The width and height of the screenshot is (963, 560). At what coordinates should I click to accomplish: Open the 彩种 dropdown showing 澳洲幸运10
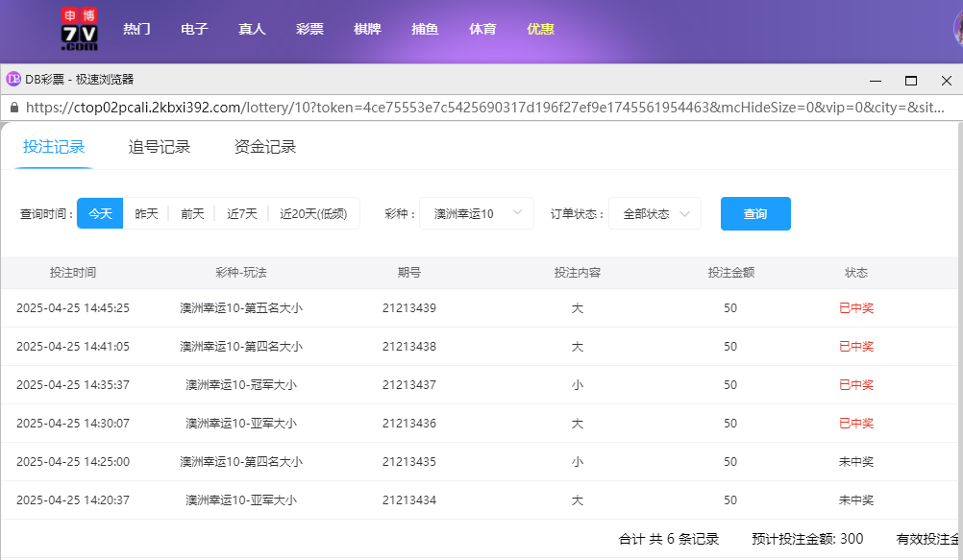[476, 213]
